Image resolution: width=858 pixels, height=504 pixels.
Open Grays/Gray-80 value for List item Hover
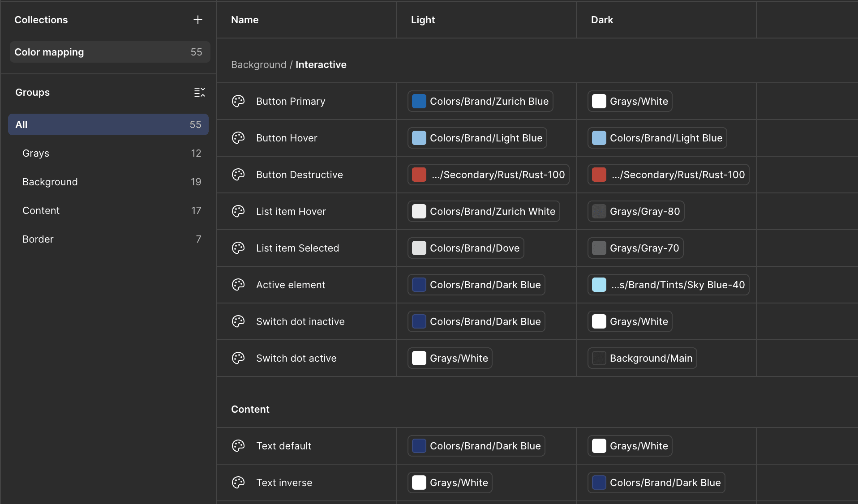[636, 211]
